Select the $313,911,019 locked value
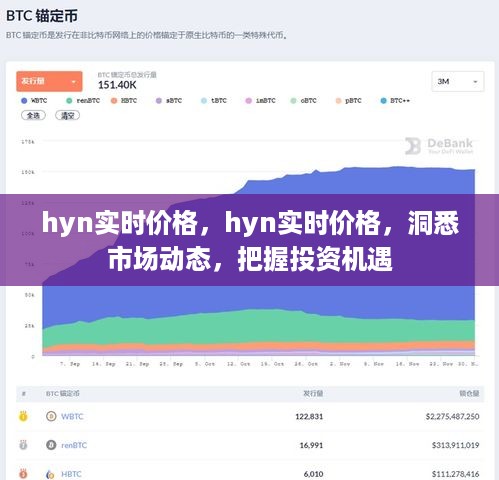Screen dimensions: 499x480 point(455,445)
